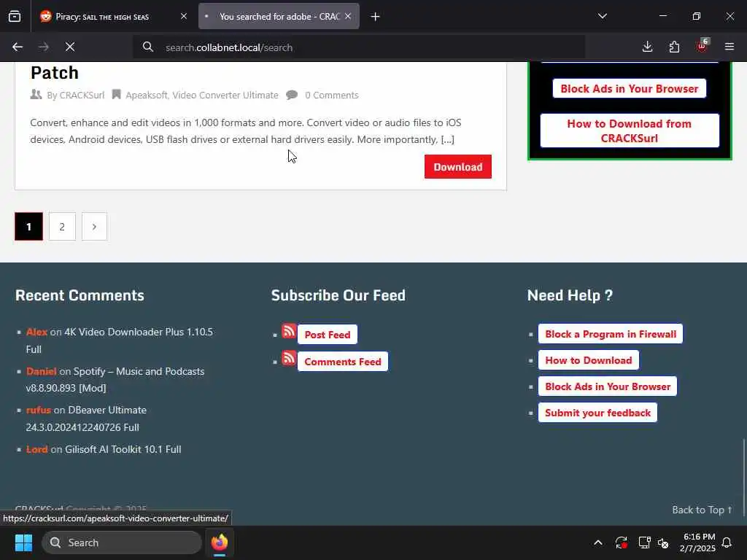Open the Video Converter Ultimate category link
This screenshot has width=747, height=560.
click(x=225, y=96)
